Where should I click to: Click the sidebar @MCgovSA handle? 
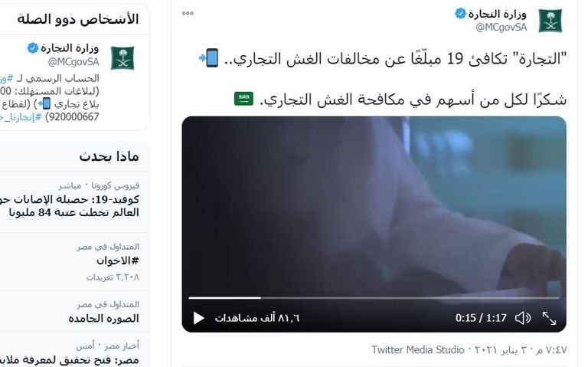73,62
